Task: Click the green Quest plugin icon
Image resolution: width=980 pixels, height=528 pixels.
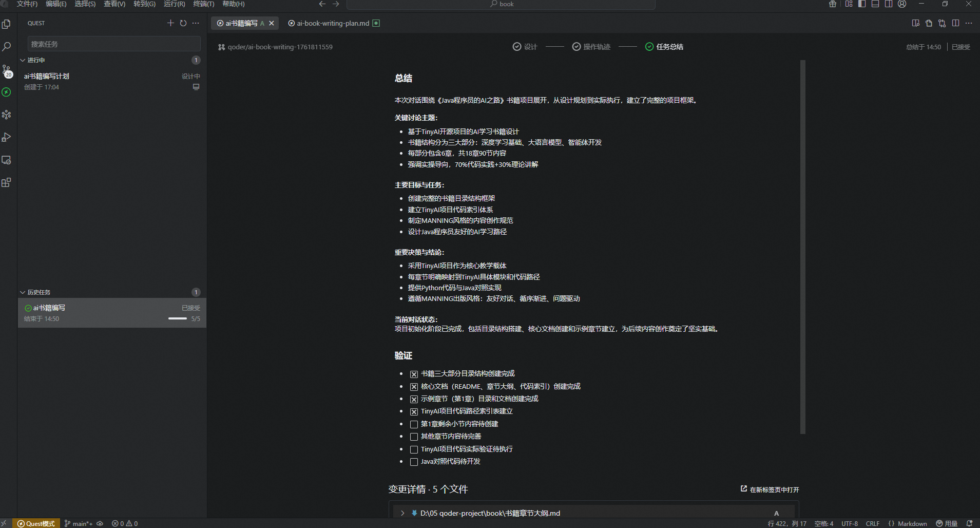Action: pyautogui.click(x=7, y=92)
